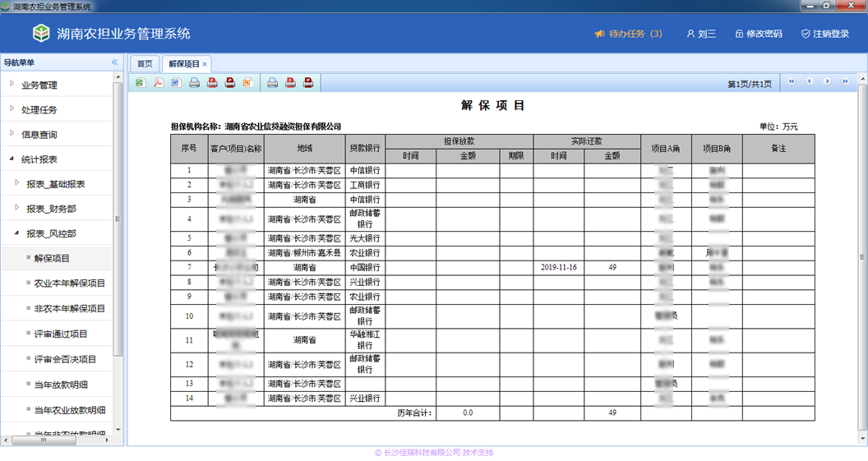The height and width of the screenshot is (461, 868).
Task: Click the 实际还款 group header
Action: [587, 141]
